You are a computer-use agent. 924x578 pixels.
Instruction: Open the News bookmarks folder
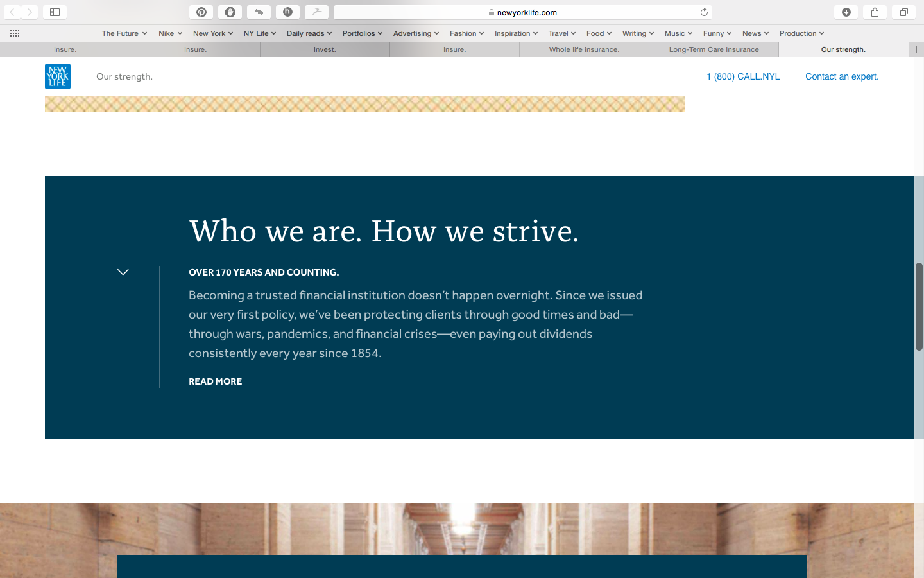tap(755, 33)
